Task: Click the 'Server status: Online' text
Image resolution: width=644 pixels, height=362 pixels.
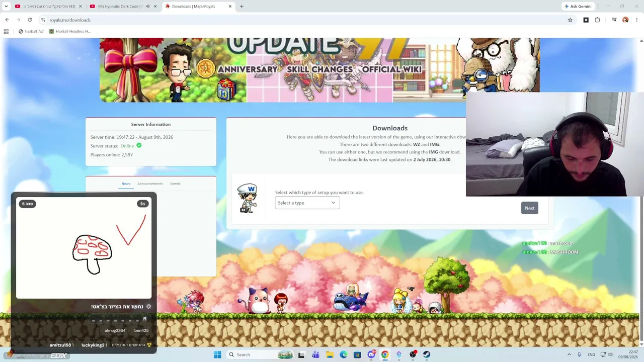Action: click(116, 146)
